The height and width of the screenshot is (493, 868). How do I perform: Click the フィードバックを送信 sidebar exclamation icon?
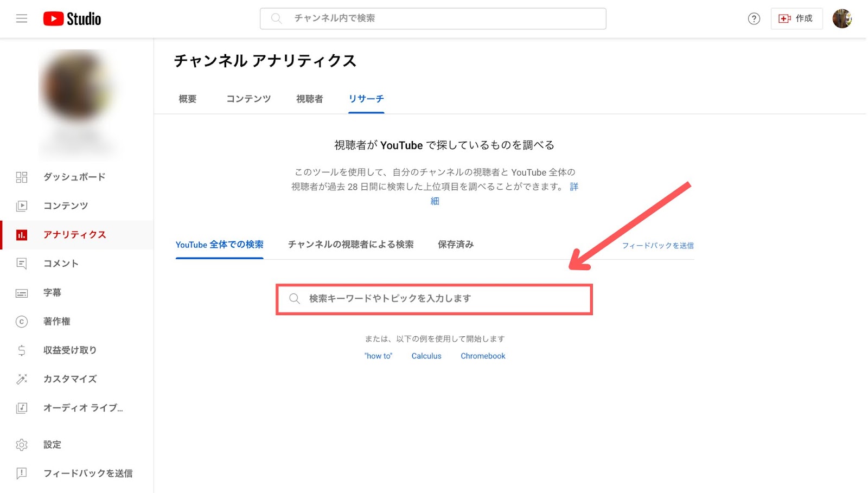click(x=22, y=473)
